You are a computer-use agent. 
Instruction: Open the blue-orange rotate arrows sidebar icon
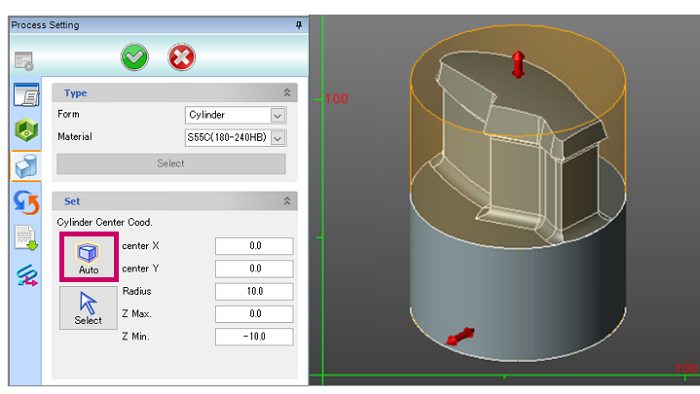coord(26,202)
